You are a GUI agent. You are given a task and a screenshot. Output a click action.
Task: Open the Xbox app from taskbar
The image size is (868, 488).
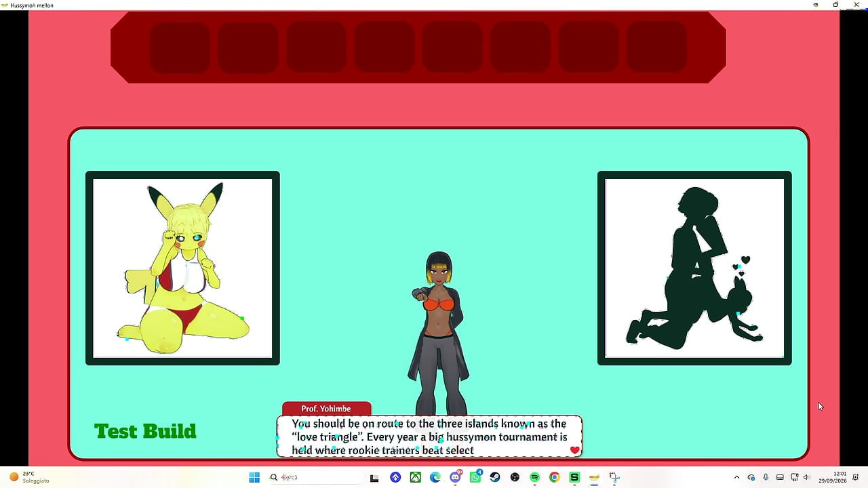(415, 477)
